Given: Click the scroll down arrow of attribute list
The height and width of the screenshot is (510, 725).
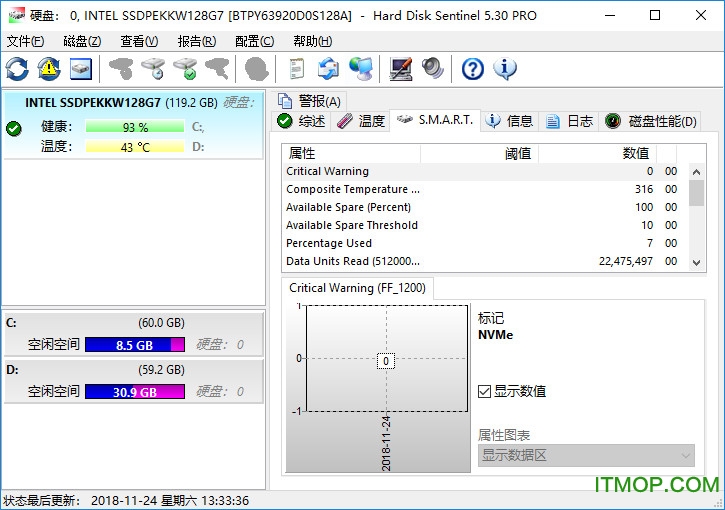Looking at the screenshot, I should (x=696, y=263).
